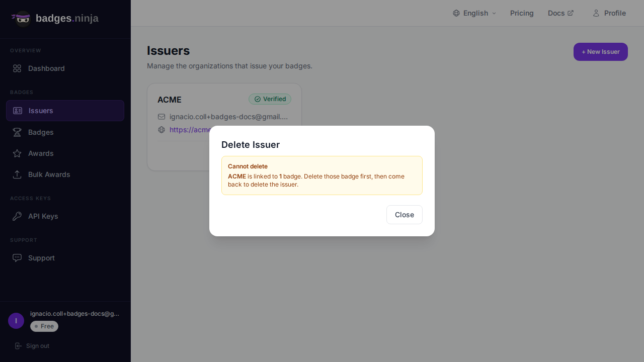Viewport: 644px width, 362px height.
Task: Open the external Docs link
Action: click(560, 13)
